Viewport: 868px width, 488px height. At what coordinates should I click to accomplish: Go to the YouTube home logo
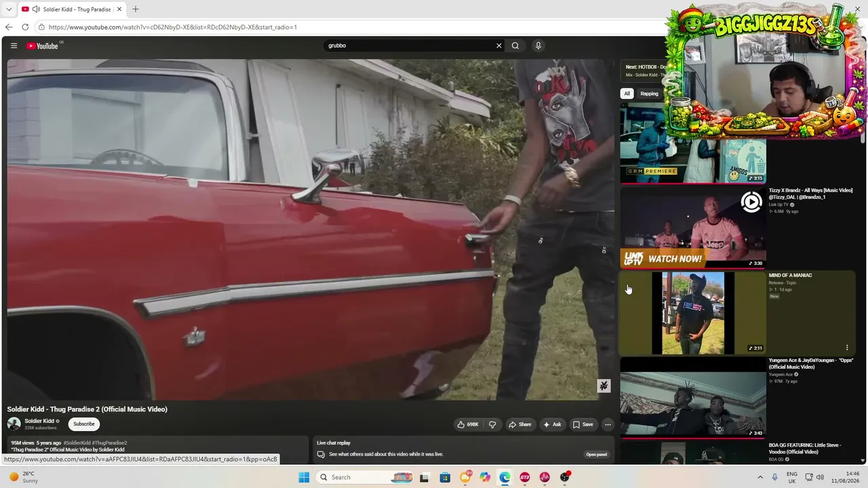click(43, 46)
